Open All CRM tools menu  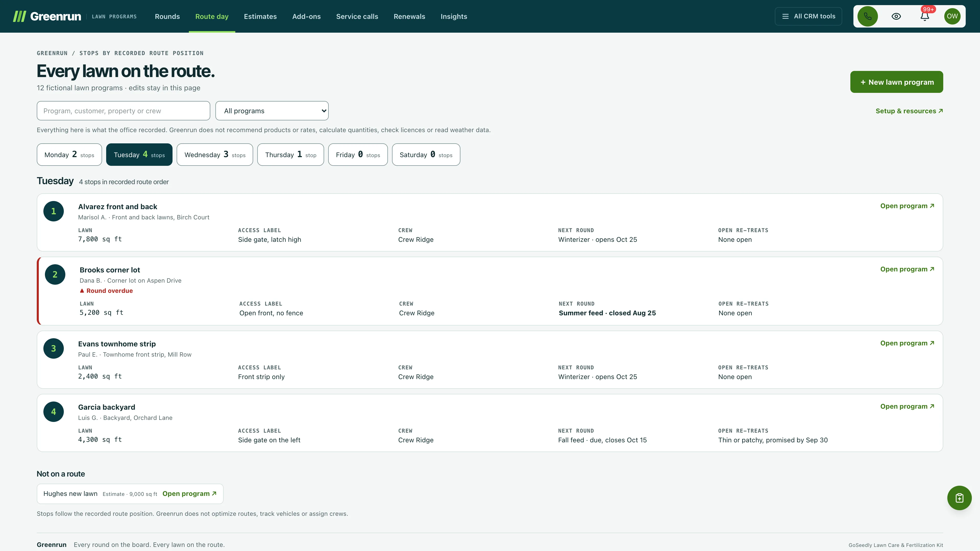point(808,16)
